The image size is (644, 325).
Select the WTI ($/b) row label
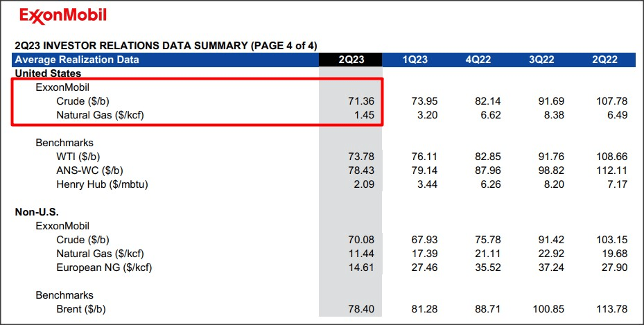click(x=78, y=157)
